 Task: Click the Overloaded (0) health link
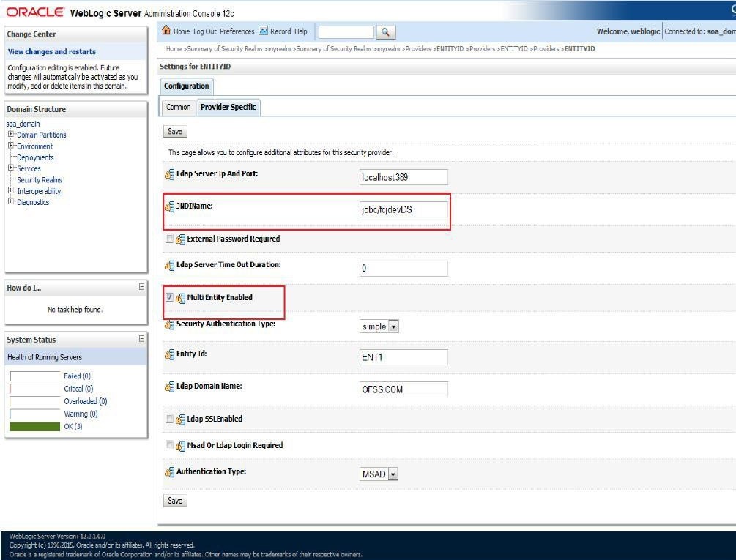(x=86, y=401)
